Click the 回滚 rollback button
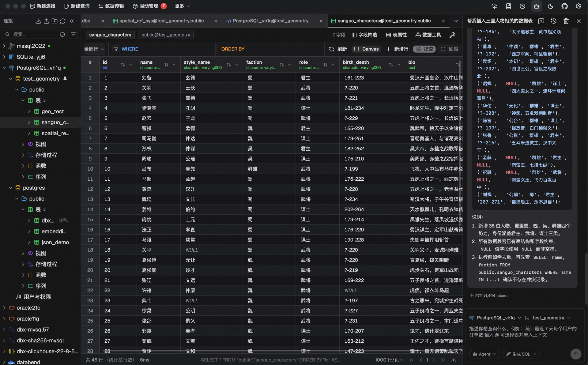 point(449,49)
